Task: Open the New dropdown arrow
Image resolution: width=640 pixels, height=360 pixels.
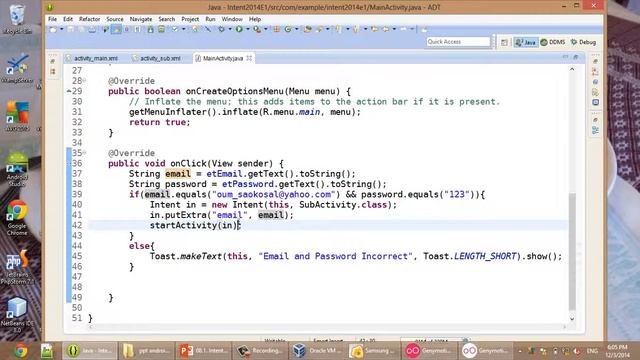Action: click(x=62, y=29)
